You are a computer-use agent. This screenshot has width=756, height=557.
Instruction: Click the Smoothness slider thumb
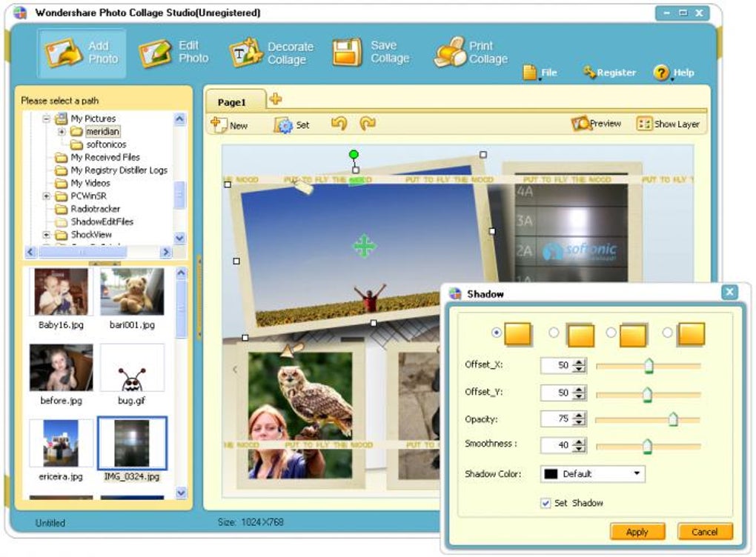(x=647, y=446)
